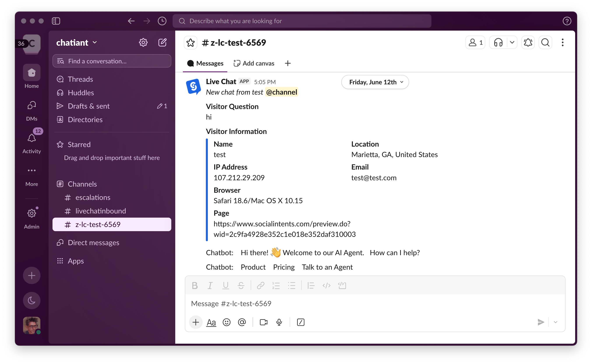Viewport: 592px width, 364px height.
Task: Hide formatting with Aa button
Action: (x=211, y=322)
